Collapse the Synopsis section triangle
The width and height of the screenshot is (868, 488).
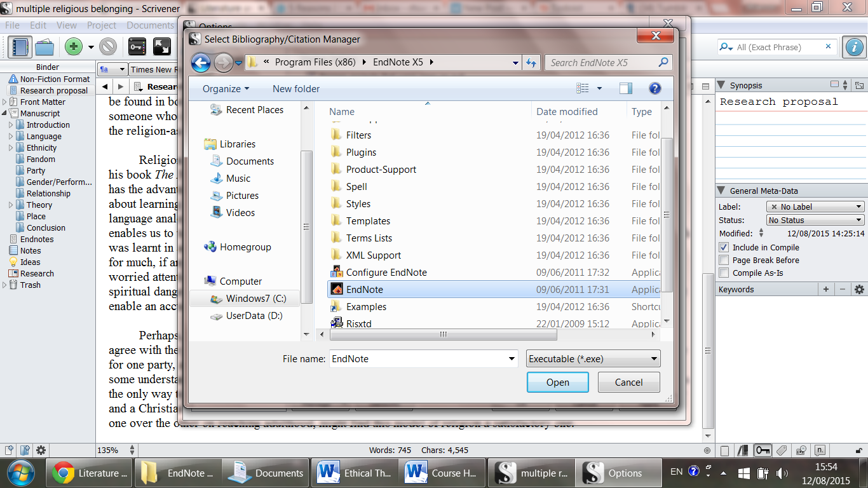click(721, 85)
